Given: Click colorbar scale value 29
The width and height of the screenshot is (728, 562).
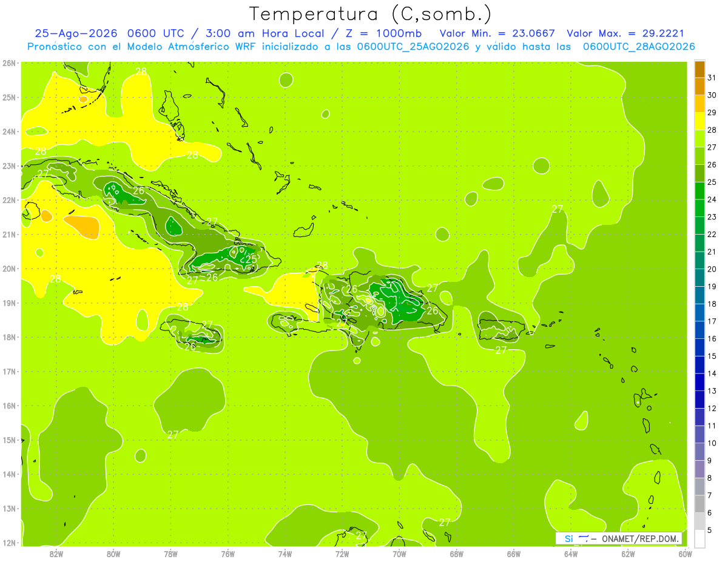Looking at the screenshot, I should coord(712,112).
